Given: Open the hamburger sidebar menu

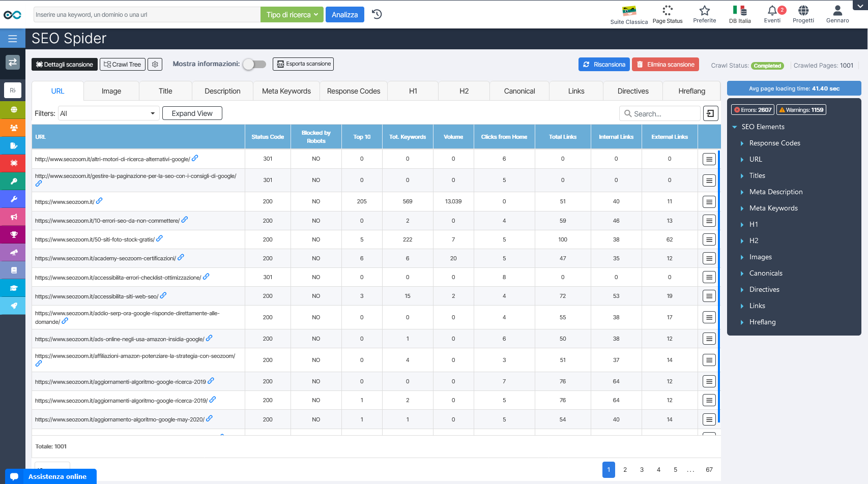Looking at the screenshot, I should click(x=13, y=39).
